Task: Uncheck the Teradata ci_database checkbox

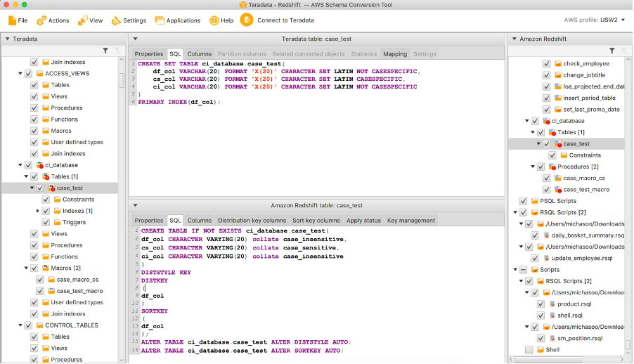Action: [28, 165]
